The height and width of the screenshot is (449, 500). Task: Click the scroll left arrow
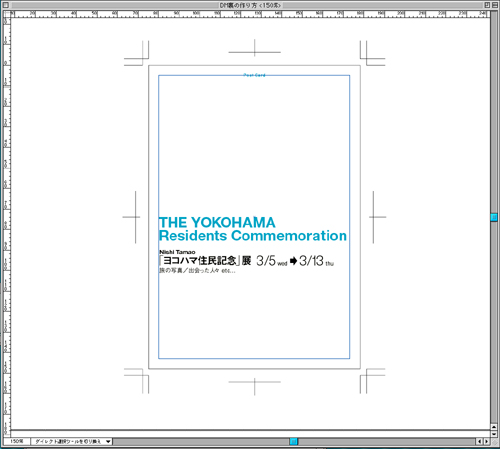pyautogui.click(x=480, y=441)
